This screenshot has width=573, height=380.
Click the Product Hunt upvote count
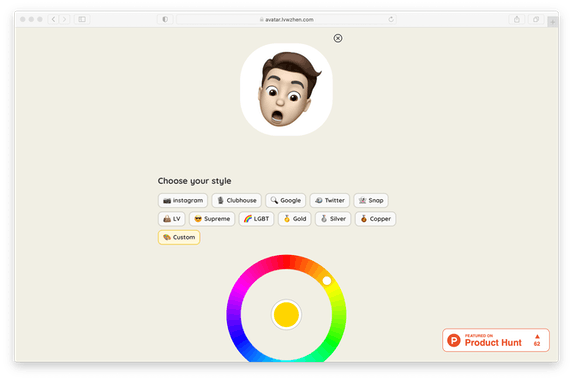(x=537, y=340)
